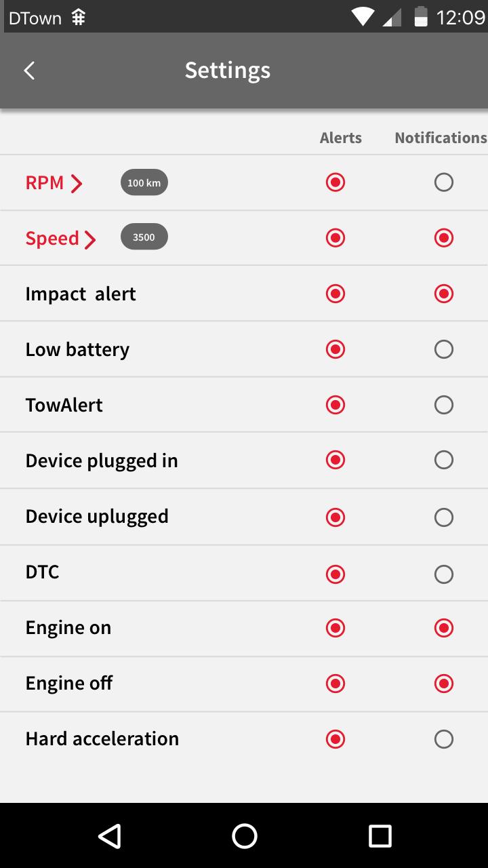Screen dimensions: 488x868
Task: Tap the Hard acceleration row label
Action: pyautogui.click(x=102, y=738)
